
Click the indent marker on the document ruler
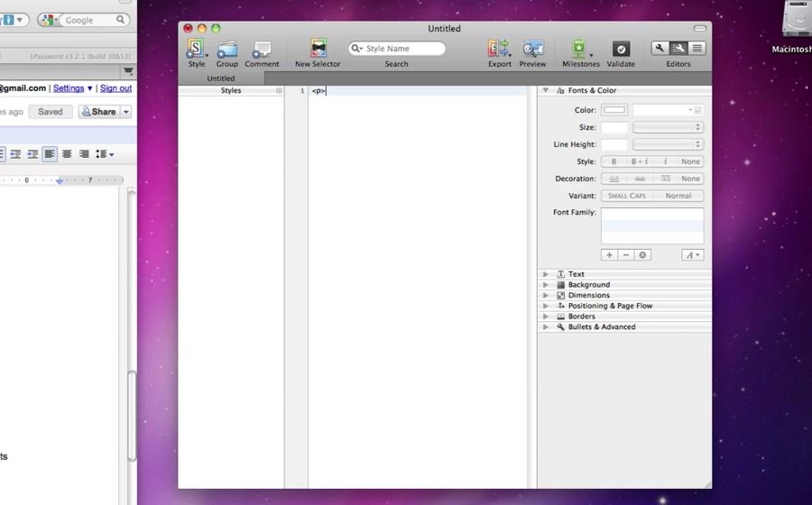[x=60, y=180]
